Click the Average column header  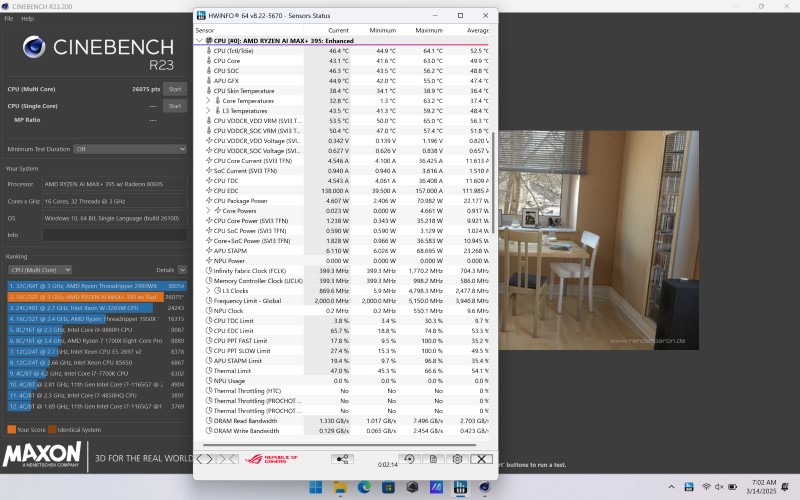478,31
